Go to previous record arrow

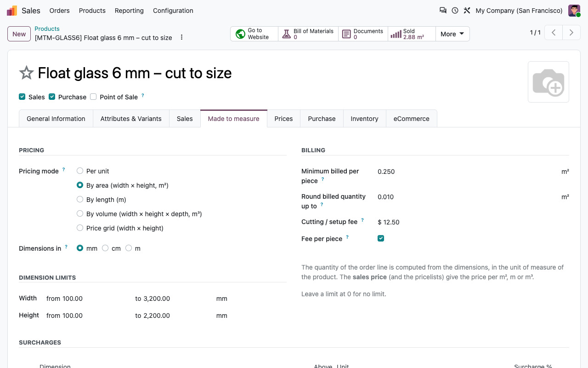pos(554,33)
